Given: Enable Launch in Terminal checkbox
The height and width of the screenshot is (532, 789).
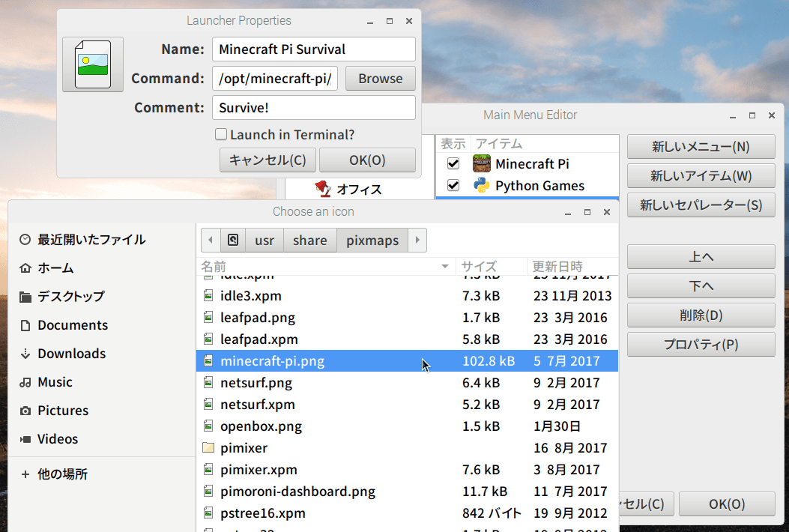Looking at the screenshot, I should tap(221, 134).
